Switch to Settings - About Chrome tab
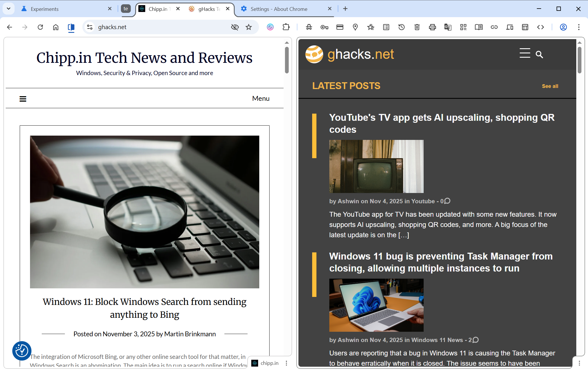588x372 pixels. coord(286,9)
